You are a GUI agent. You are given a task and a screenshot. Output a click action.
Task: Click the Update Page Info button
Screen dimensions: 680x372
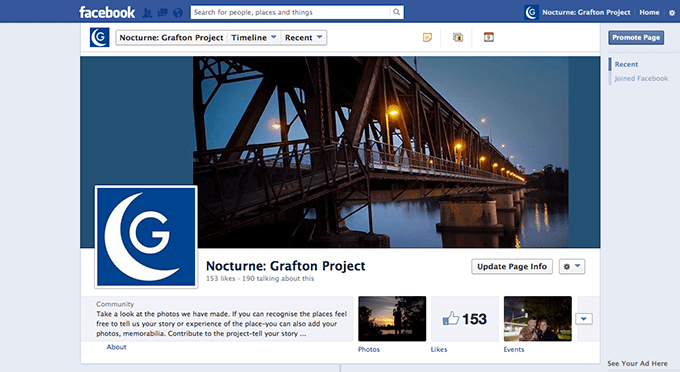tap(512, 266)
